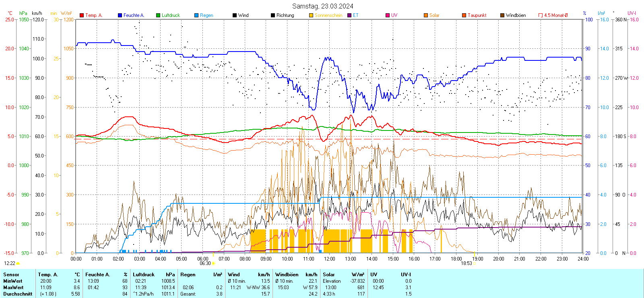
Task: Click the sunset sun icon beside 18:53
Action: pyautogui.click(x=474, y=263)
